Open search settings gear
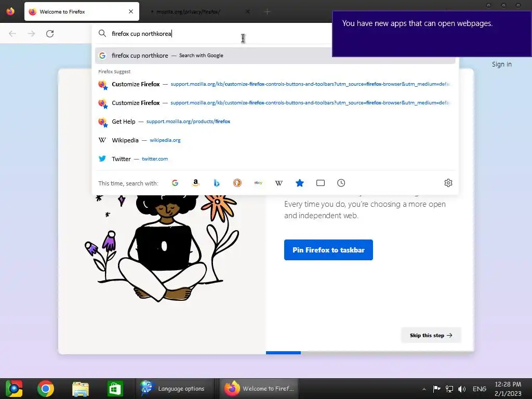The height and width of the screenshot is (399, 532). 448,183
